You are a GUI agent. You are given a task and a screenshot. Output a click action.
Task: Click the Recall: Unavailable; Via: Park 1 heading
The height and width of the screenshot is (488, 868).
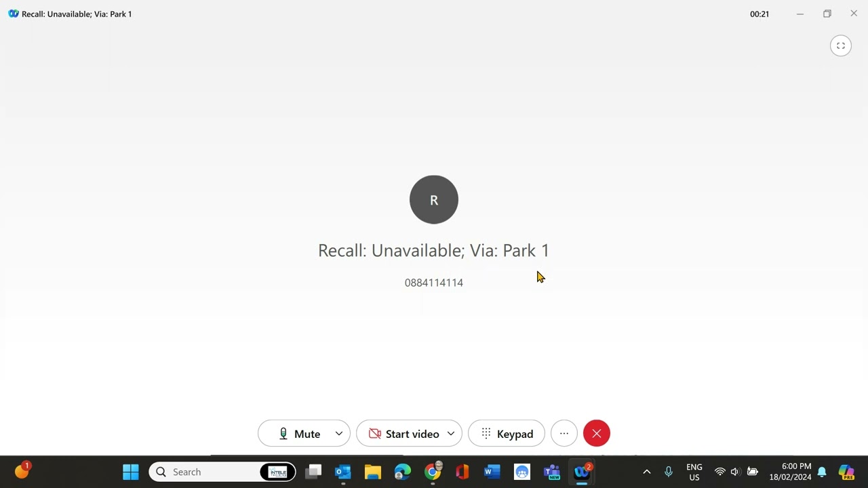(434, 251)
